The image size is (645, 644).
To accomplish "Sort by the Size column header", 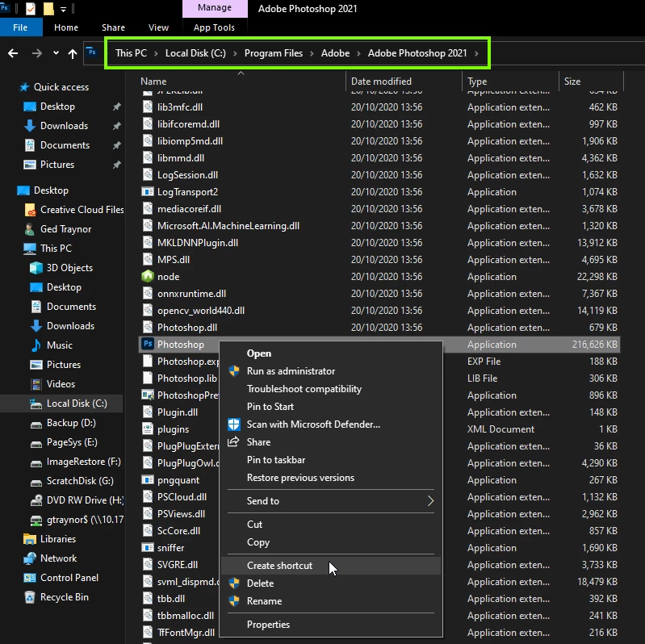I will point(592,81).
